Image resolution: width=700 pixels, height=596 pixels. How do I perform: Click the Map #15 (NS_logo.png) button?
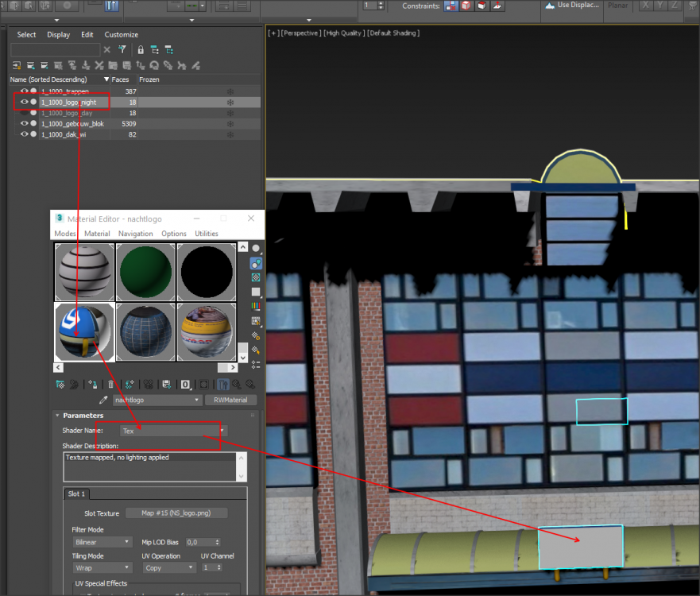tap(177, 513)
